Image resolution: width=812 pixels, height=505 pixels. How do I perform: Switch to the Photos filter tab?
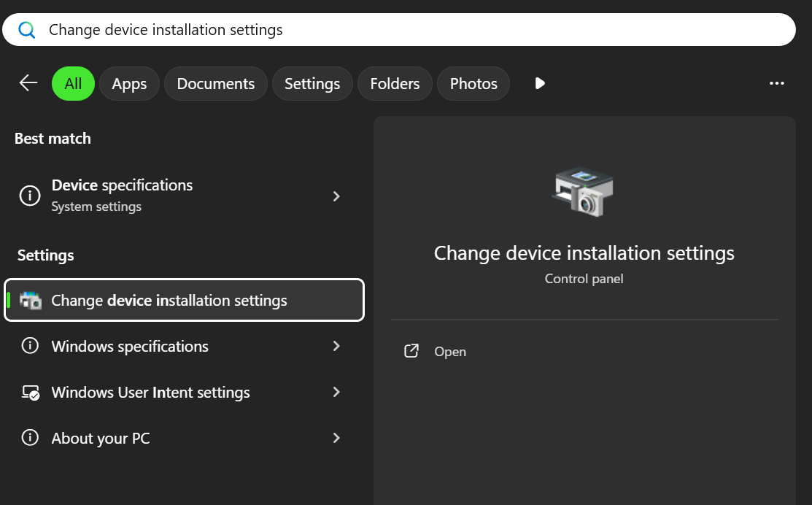(473, 83)
